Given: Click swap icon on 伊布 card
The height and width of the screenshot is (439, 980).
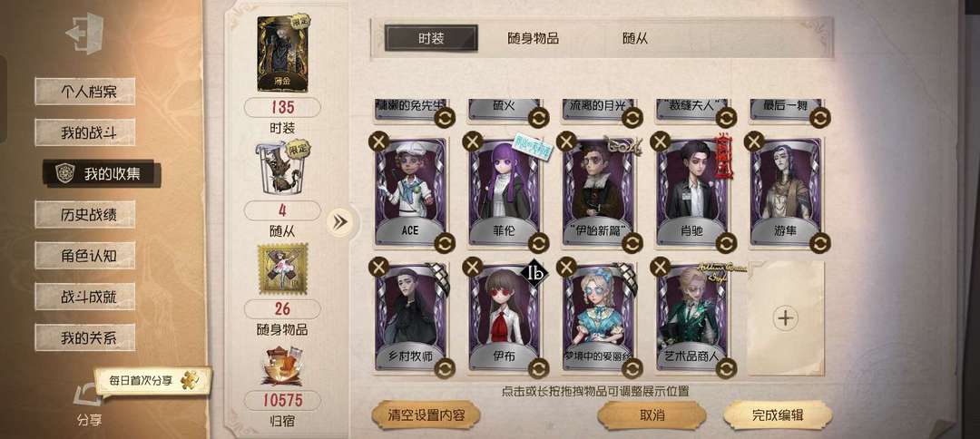Looking at the screenshot, I should coord(538,368).
